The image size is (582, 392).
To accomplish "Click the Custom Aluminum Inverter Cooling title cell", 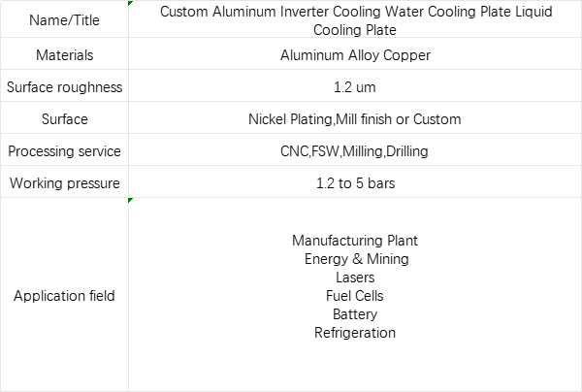I will (355, 19).
